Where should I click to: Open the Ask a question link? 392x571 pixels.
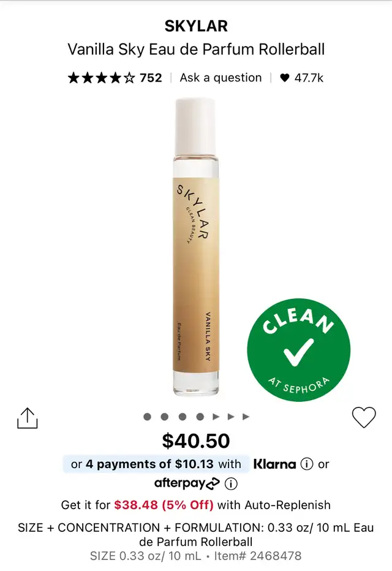click(x=221, y=78)
